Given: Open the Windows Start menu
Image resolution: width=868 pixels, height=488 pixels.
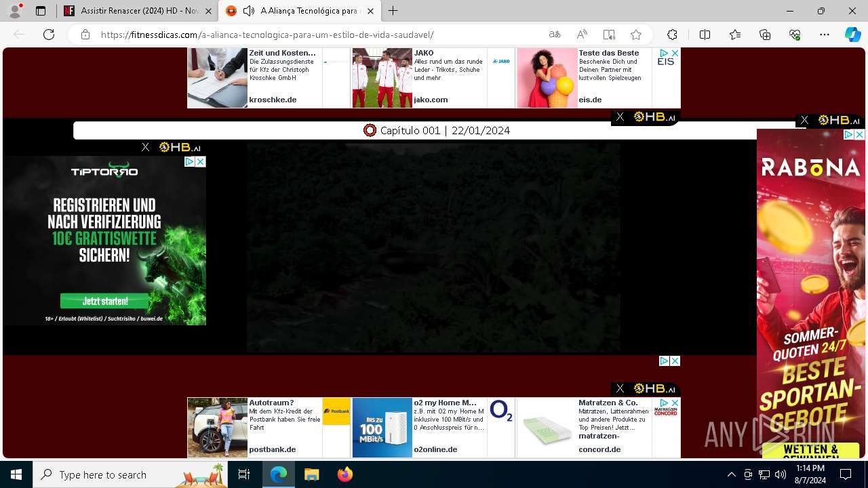Looking at the screenshot, I should click(x=16, y=474).
